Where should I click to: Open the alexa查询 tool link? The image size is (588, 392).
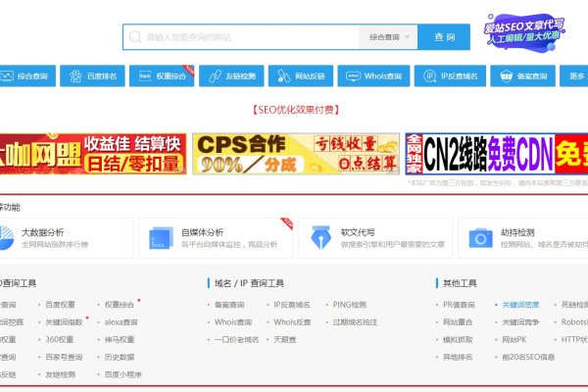[x=121, y=322]
